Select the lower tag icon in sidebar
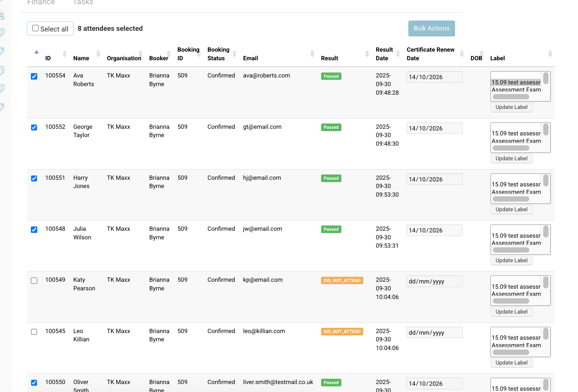Screen dimensions: 578x392 tap(2, 87)
